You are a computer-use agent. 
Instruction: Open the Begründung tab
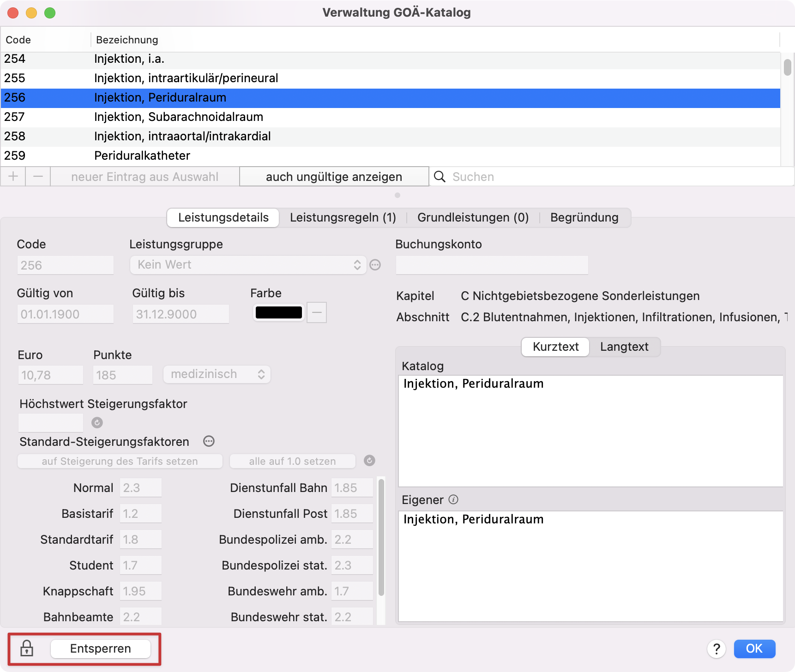coord(584,217)
